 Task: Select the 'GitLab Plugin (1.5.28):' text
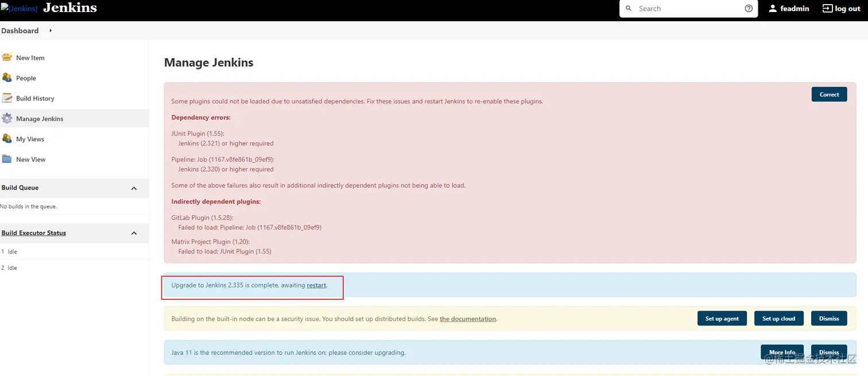pos(202,218)
